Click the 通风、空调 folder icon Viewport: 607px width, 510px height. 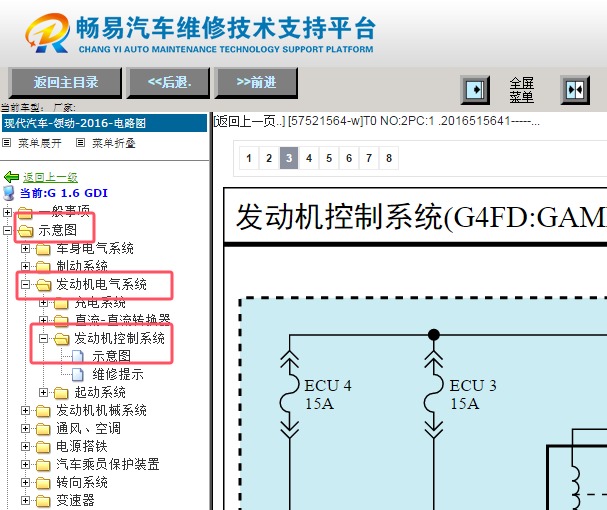(43, 429)
